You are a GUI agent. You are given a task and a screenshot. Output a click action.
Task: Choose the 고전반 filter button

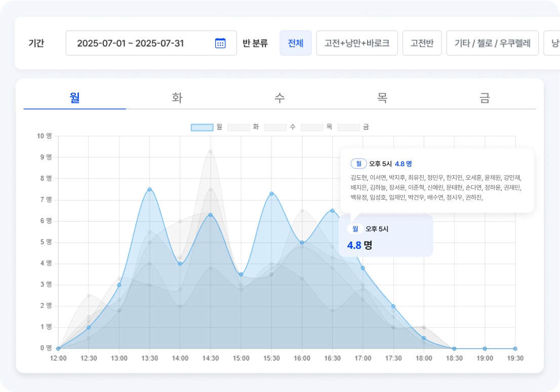click(x=422, y=43)
